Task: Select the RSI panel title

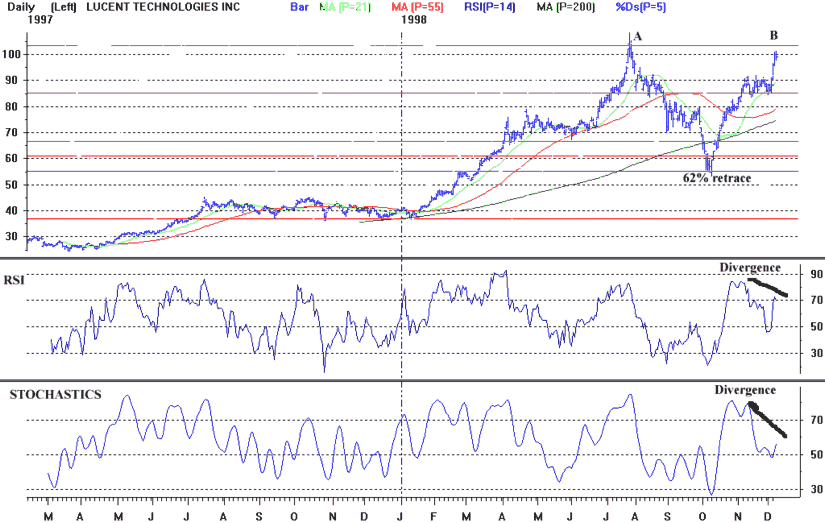Action: coord(14,280)
